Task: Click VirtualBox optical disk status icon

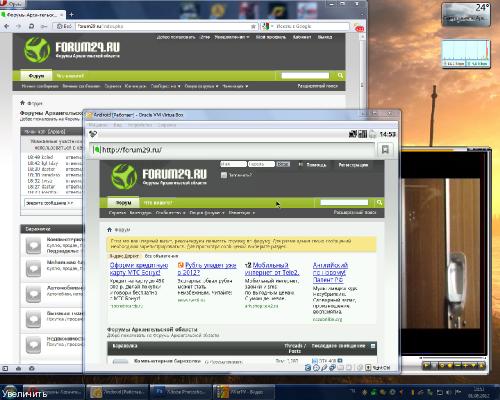Action: (x=316, y=368)
